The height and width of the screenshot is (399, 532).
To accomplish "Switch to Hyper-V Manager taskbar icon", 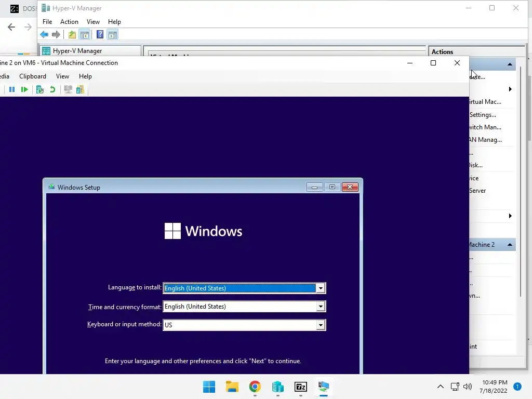I will (x=278, y=387).
